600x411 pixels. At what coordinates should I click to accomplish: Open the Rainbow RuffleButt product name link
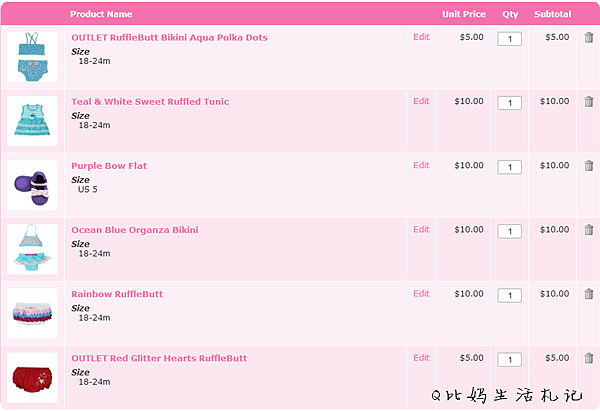tap(117, 294)
